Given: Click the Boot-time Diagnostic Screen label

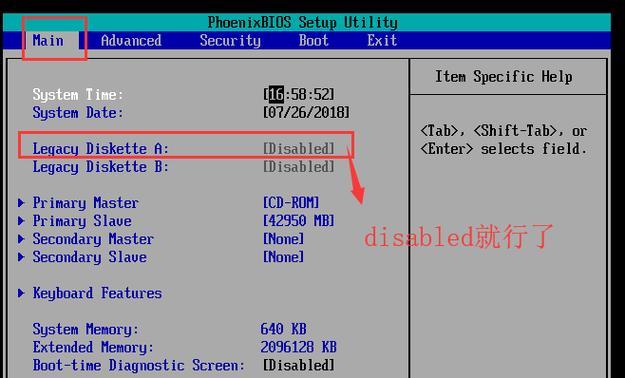Looking at the screenshot, I should point(139,365).
